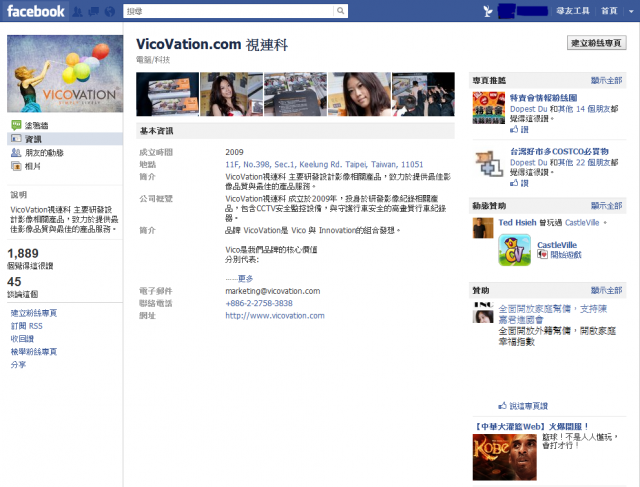The width and height of the screenshot is (640, 487).
Task: Click the phone number +886-2-2758-3838
Action: point(259,303)
